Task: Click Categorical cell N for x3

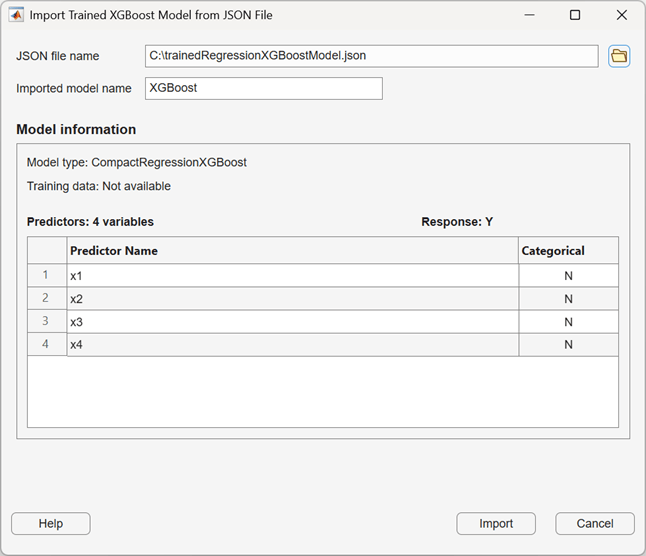Action: (x=569, y=322)
